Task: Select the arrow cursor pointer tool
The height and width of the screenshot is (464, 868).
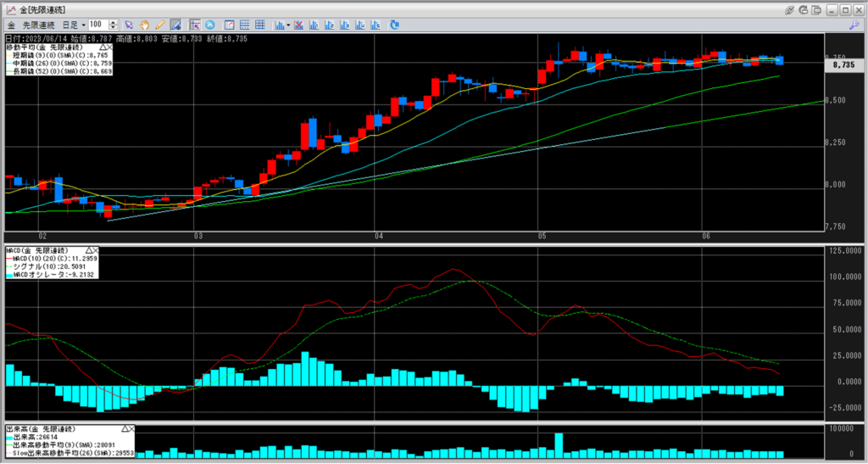Action: click(130, 25)
